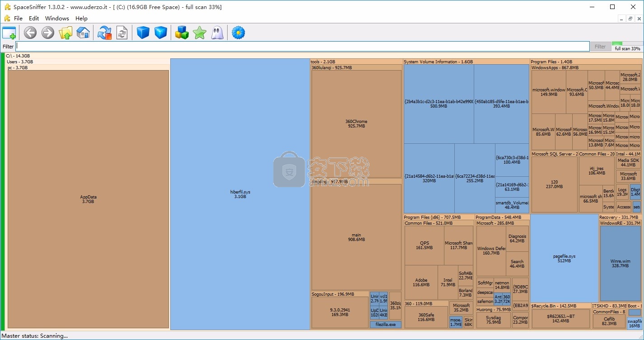
Task: Select the Ceflib 82.3MB block
Action: click(609, 321)
